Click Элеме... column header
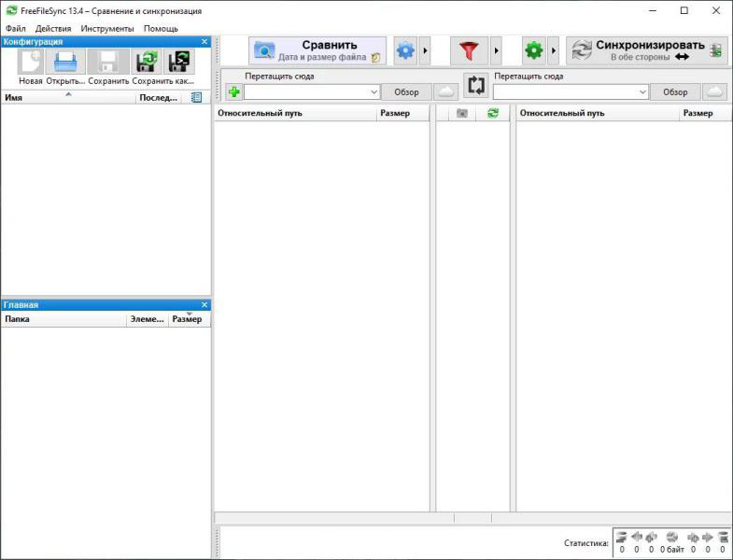This screenshot has width=733, height=560. coord(147,319)
